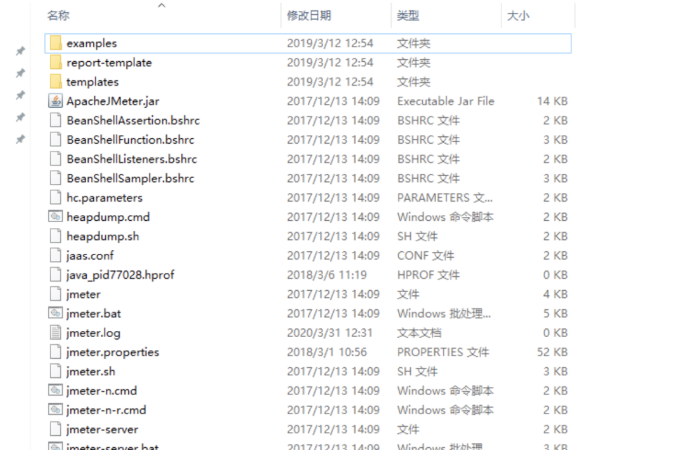Viewport: 682px width, 450px height.
Task: Sort by the 类型 column header
Action: (408, 16)
